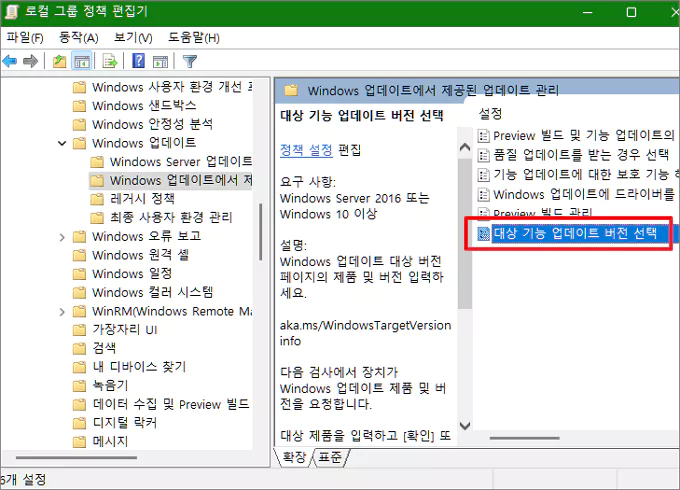Image resolution: width=680 pixels, height=490 pixels.
Task: Open the 도움말(H) menu
Action: (193, 38)
